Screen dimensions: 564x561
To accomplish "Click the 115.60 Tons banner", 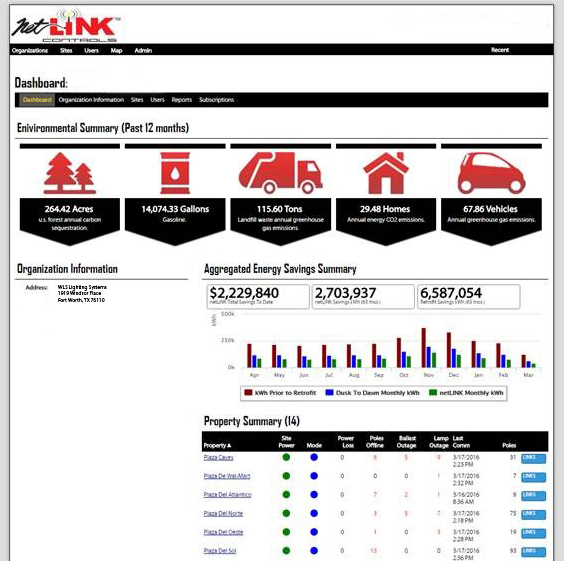I will coord(281,221).
